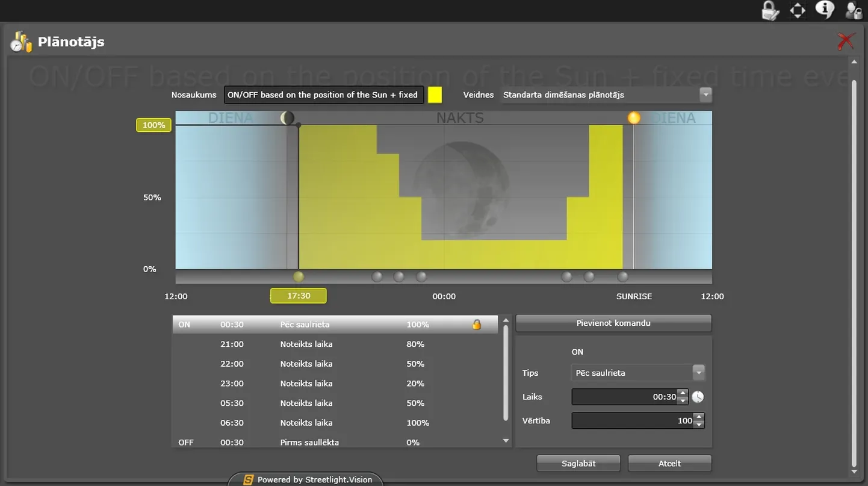Image resolution: width=868 pixels, height=486 pixels.
Task: Click the user account icon
Action: [x=854, y=10]
